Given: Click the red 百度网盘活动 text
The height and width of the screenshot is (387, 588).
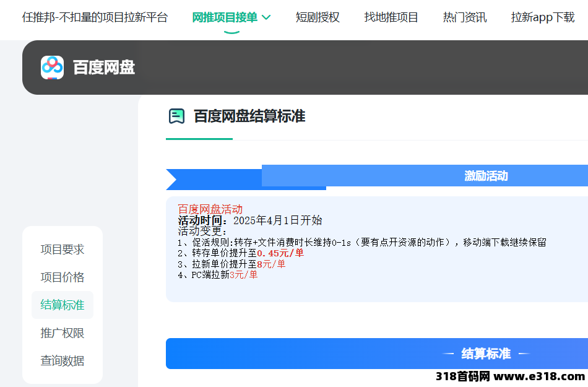Looking at the screenshot, I should [210, 209].
